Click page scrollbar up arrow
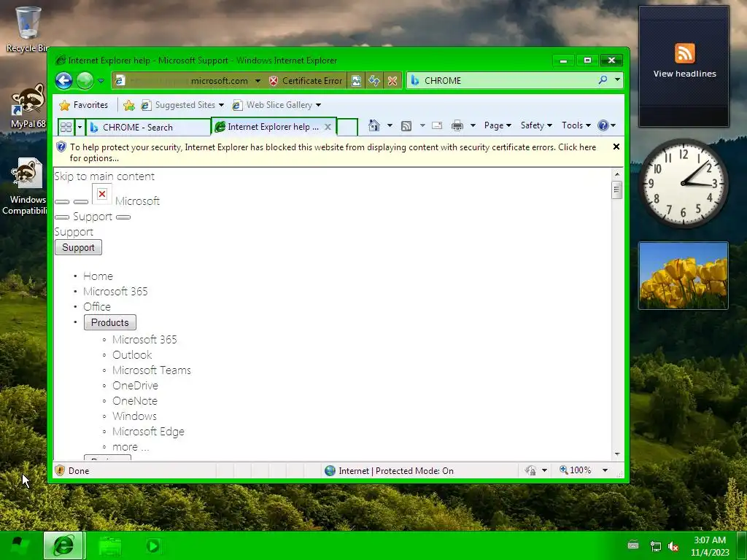The height and width of the screenshot is (560, 747). (x=617, y=174)
